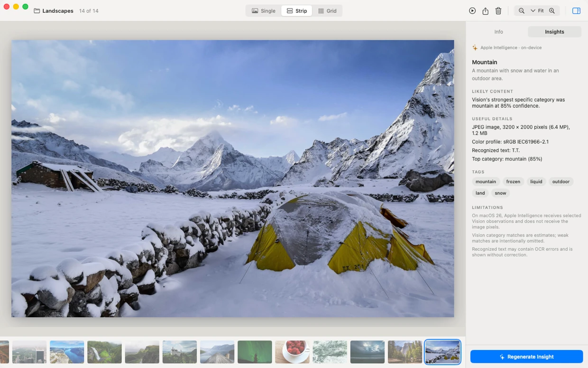
Task: Select the Insights tab
Action: [x=554, y=32]
